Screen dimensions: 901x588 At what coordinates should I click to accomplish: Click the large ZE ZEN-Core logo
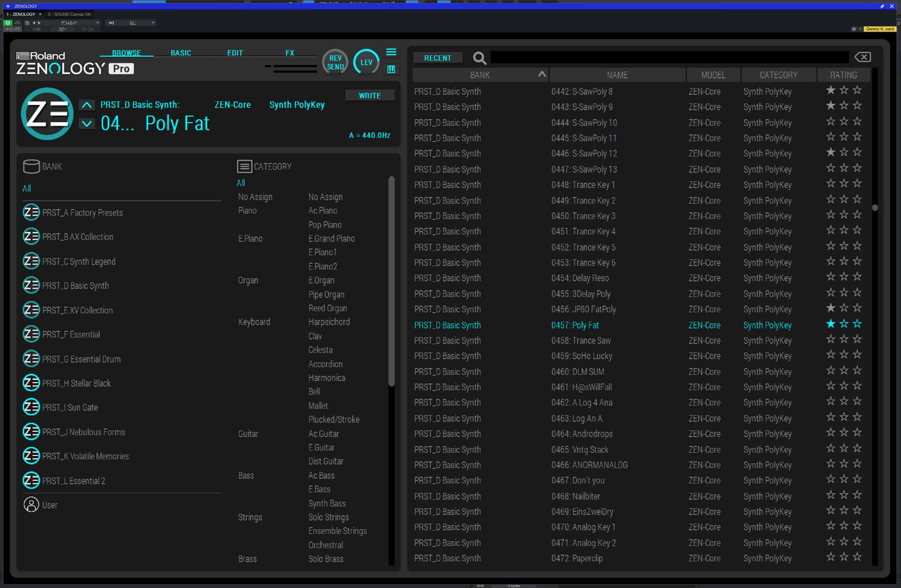coord(47,114)
